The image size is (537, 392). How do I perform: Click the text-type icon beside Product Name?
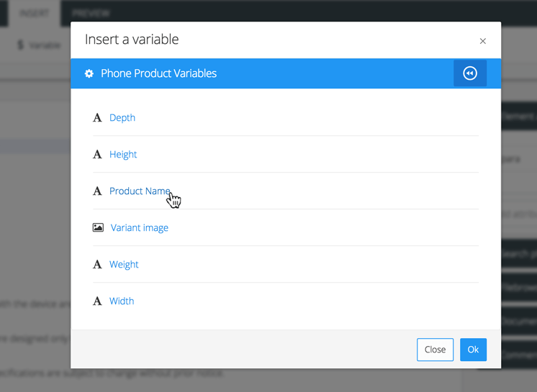point(97,191)
